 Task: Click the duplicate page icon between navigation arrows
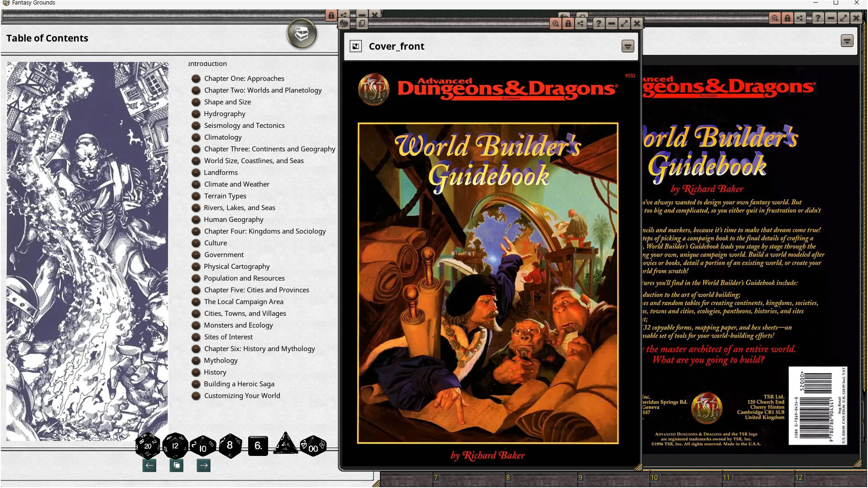point(176,465)
